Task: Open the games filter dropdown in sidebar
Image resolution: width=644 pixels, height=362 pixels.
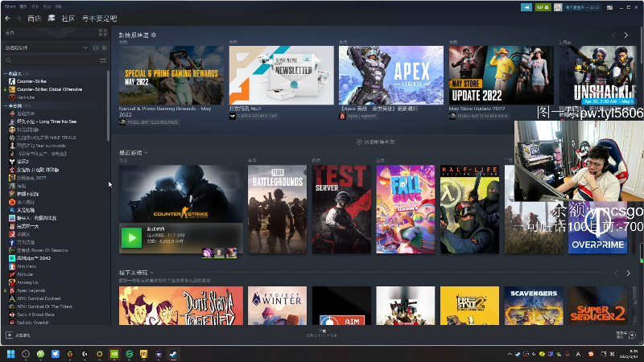Action: pyautogui.click(x=46, y=47)
